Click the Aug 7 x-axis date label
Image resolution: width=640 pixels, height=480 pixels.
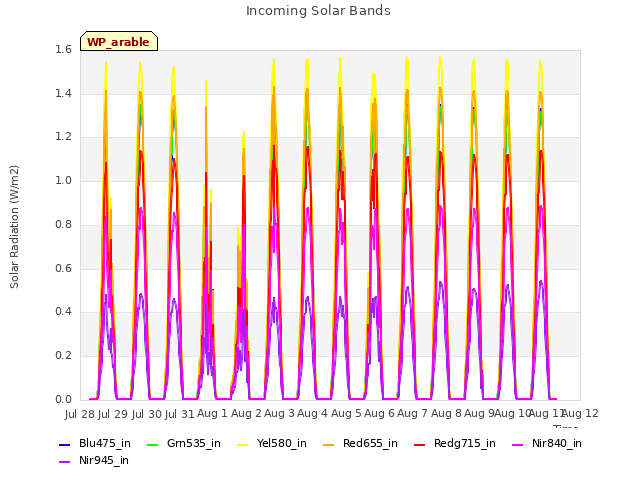point(412,413)
